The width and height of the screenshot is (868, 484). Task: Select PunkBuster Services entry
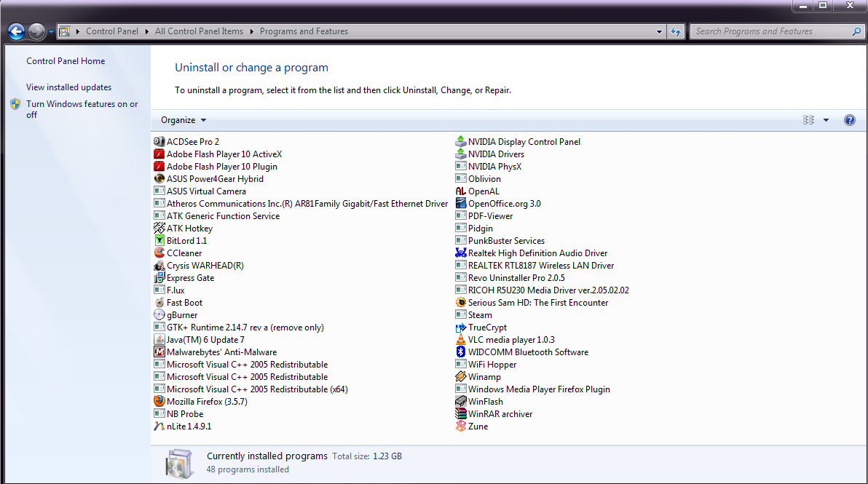[500, 241]
